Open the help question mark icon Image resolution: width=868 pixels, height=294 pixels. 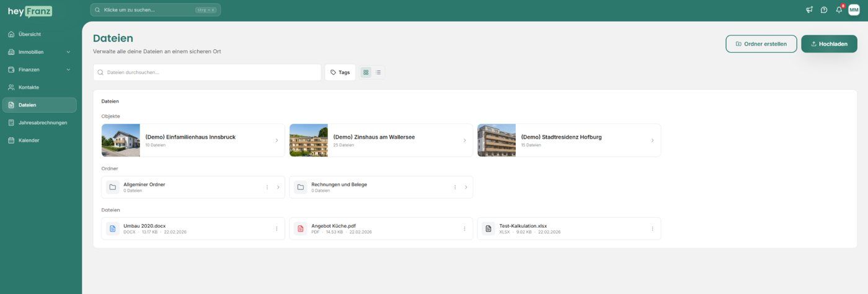tap(824, 10)
